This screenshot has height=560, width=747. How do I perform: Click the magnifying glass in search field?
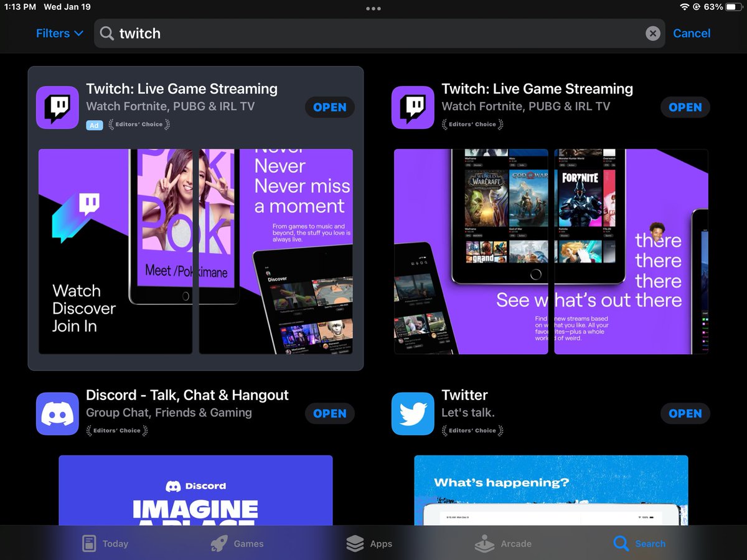(107, 34)
